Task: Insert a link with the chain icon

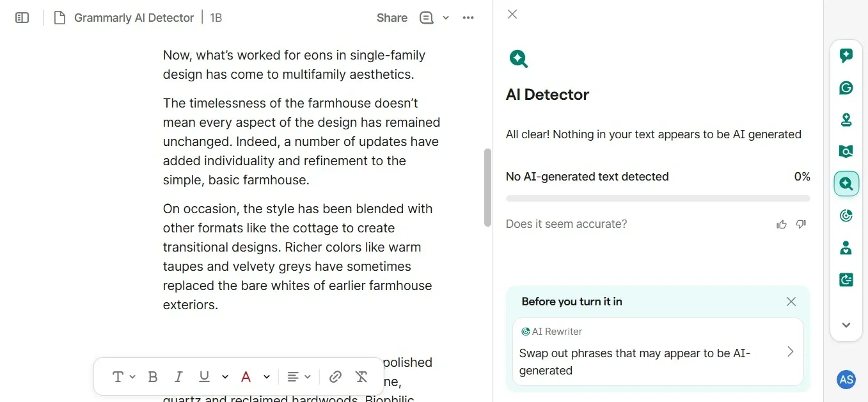Action: [x=335, y=376]
